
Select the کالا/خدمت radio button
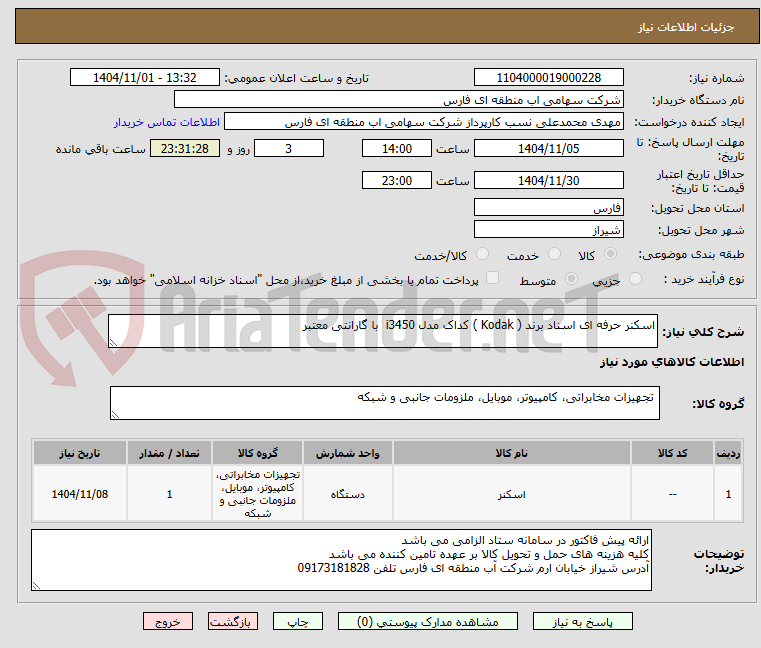click(482, 254)
